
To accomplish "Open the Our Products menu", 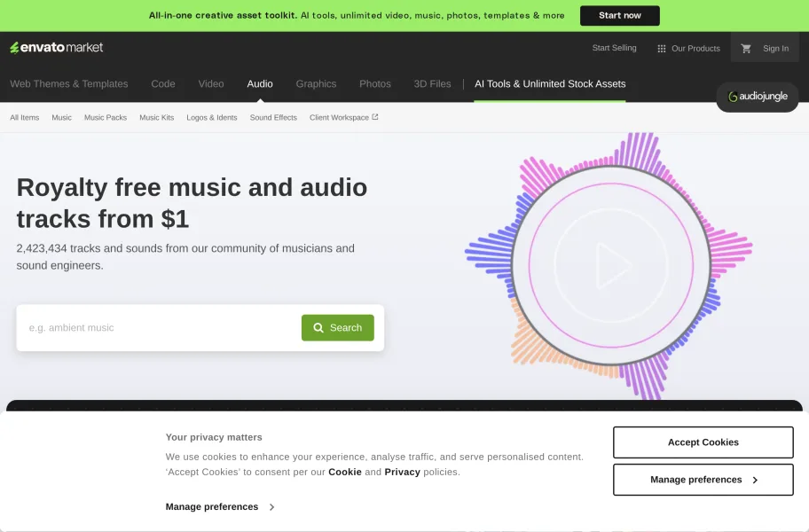I will click(x=688, y=49).
